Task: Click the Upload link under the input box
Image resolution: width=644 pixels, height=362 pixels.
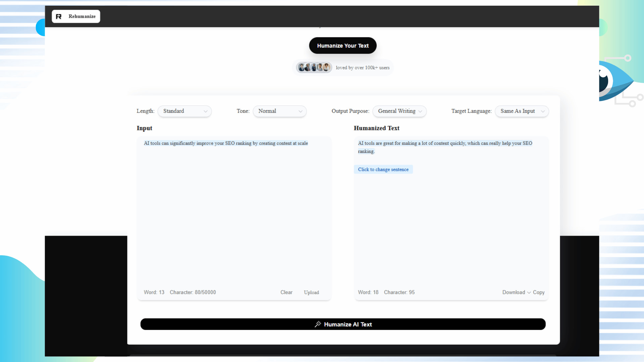Action: point(311,292)
